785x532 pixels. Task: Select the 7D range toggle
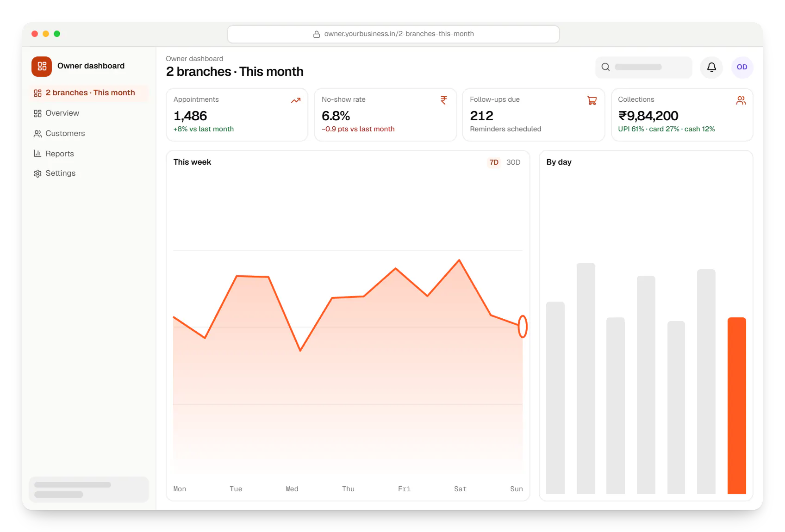(x=494, y=162)
